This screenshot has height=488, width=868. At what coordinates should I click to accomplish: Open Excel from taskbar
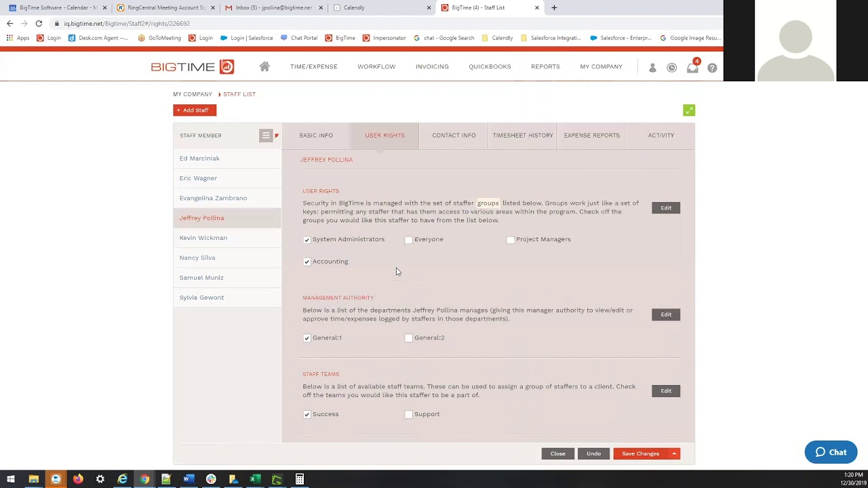pos(255,479)
